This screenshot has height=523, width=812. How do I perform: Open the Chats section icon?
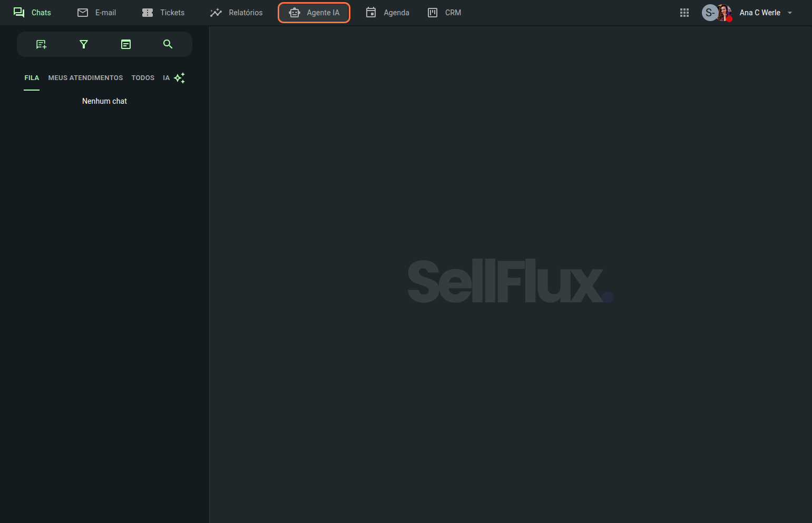19,13
